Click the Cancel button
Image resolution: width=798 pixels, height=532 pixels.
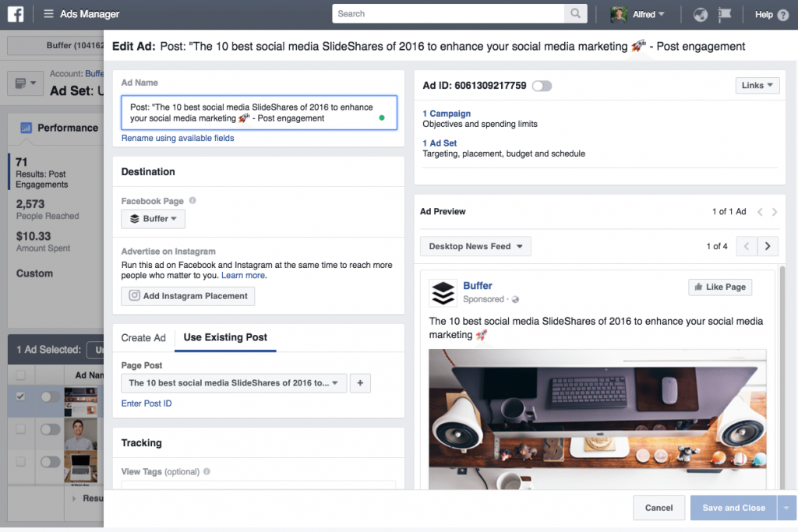click(x=659, y=508)
